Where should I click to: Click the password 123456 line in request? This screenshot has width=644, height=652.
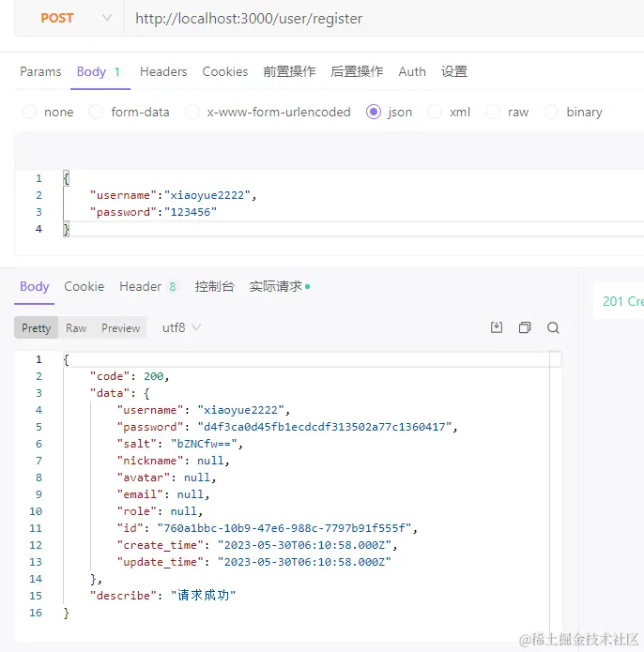pos(153,212)
